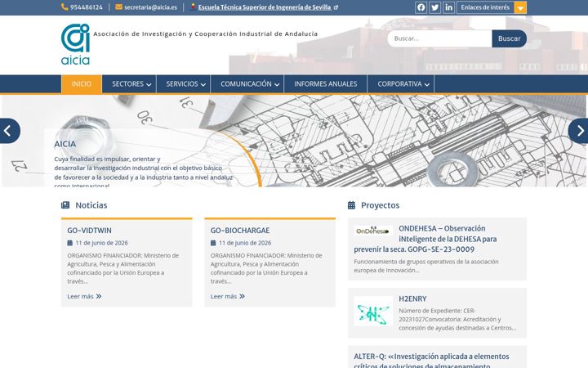This screenshot has height=368, width=588.
Task: Click the calendar icon next to Proyectos
Action: coord(351,205)
